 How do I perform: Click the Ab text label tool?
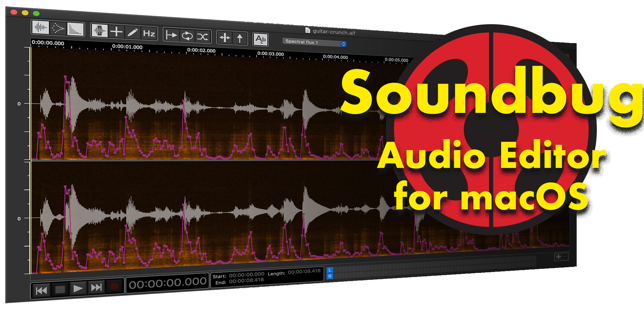click(x=261, y=40)
